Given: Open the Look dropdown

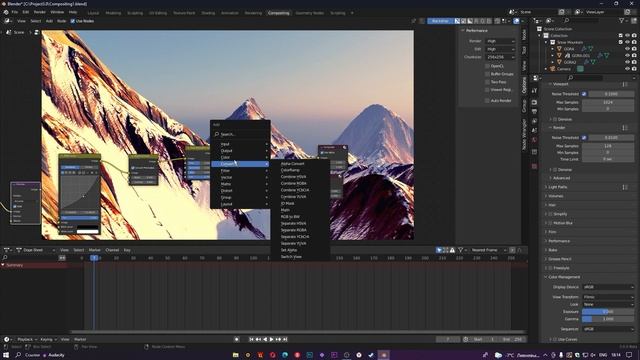Looking at the screenshot, I should click(x=608, y=304).
